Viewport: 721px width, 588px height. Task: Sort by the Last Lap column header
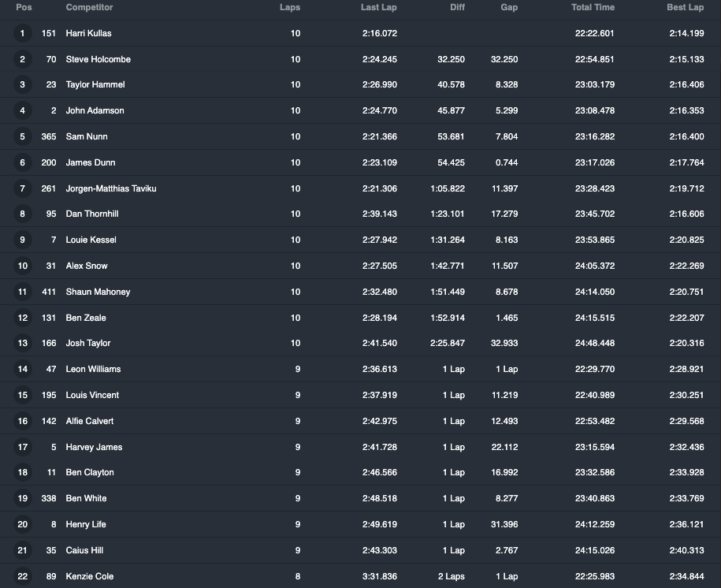[378, 7]
